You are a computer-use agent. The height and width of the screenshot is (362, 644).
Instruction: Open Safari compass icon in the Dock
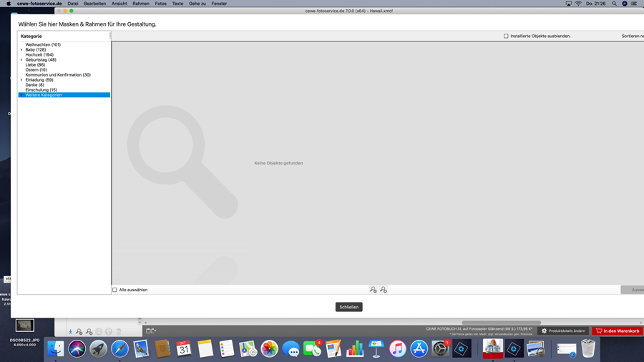click(119, 349)
